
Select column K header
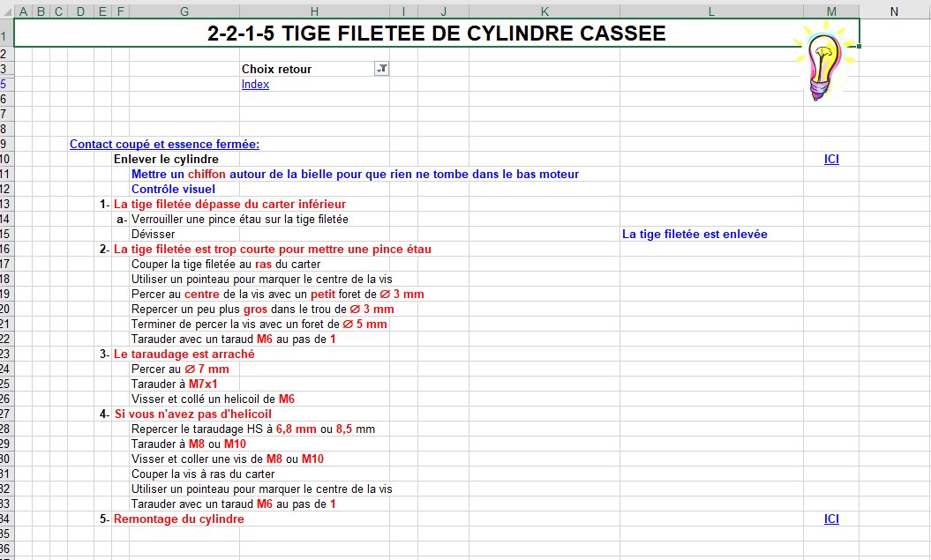coord(544,11)
